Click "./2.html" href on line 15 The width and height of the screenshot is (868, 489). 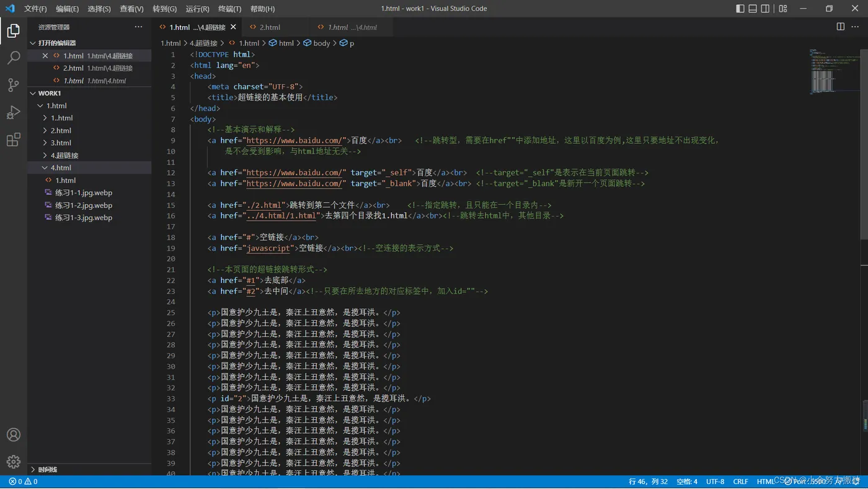(x=264, y=205)
